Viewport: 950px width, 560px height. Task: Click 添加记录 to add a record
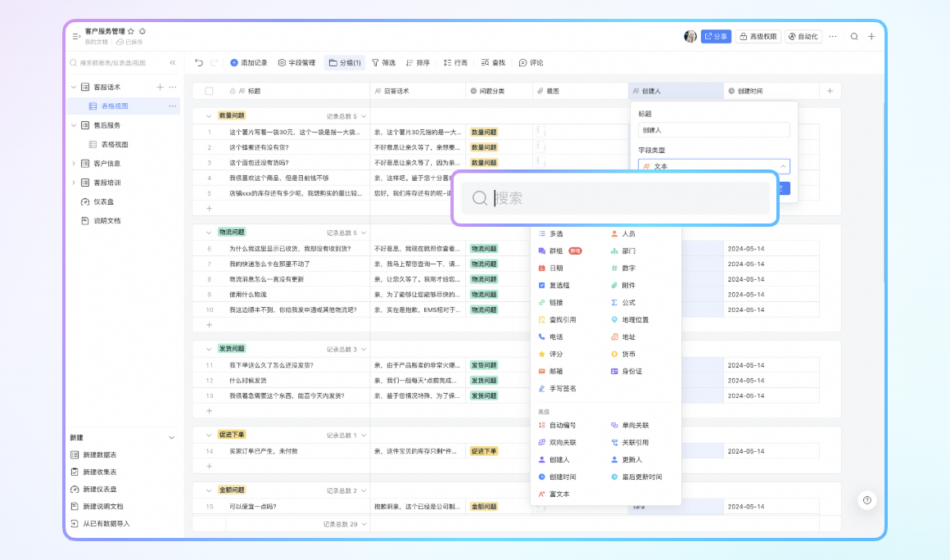click(248, 62)
